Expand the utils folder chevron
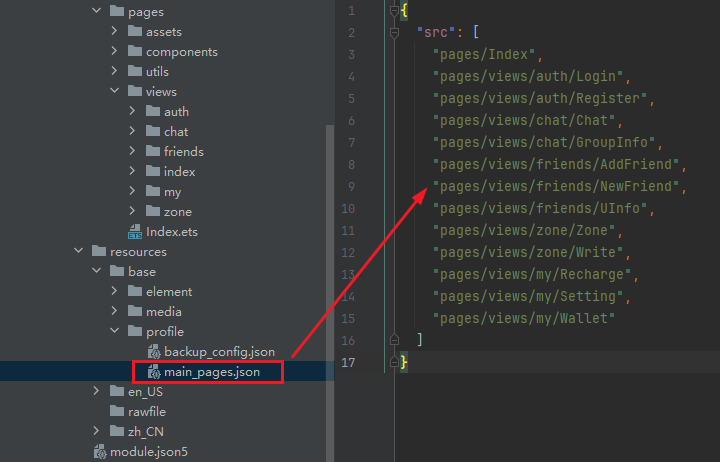Viewport: 720px width, 462px height. point(114,71)
